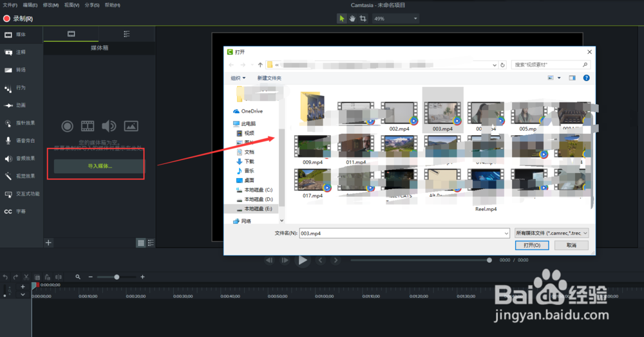Click the 搜索"视频素材" search field
644x337 pixels.
pos(551,65)
